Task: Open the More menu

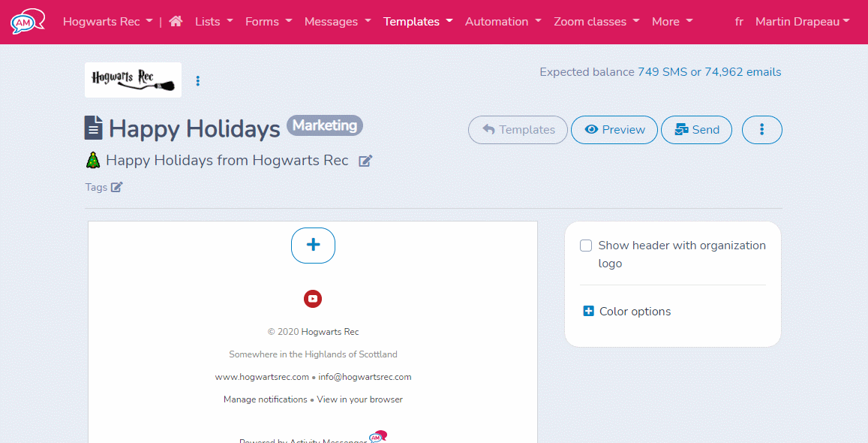Action: [672, 22]
